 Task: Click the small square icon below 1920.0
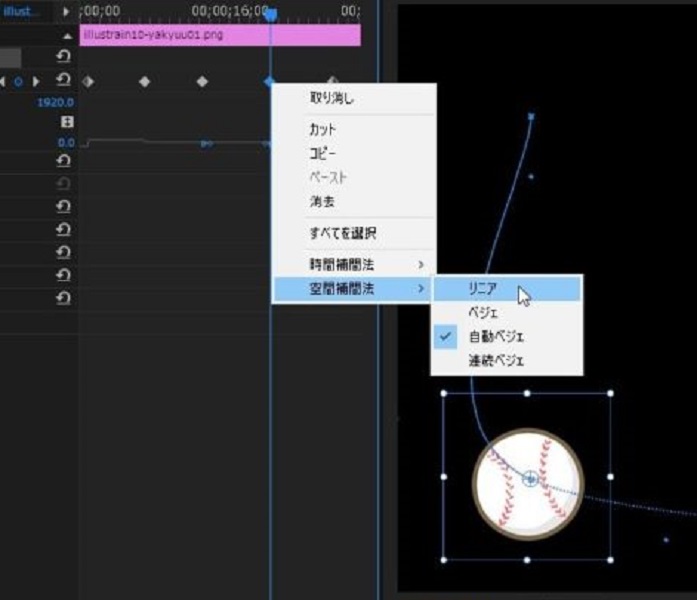[68, 121]
